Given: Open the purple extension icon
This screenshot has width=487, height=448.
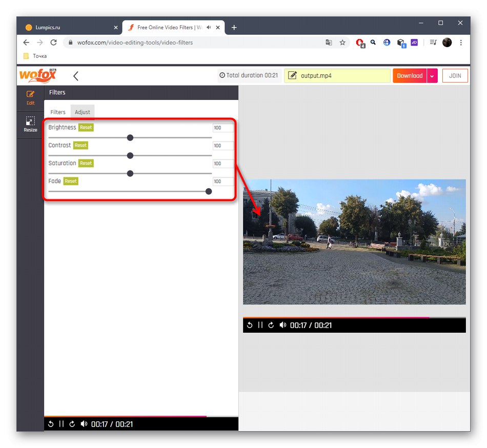Looking at the screenshot, I should (414, 42).
